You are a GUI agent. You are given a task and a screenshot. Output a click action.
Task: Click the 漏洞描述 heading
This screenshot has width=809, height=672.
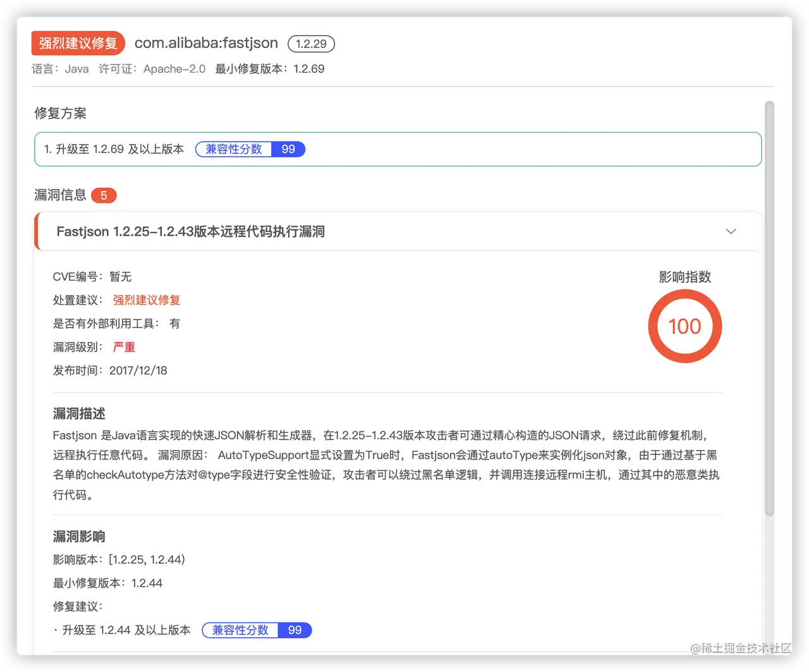(79, 413)
